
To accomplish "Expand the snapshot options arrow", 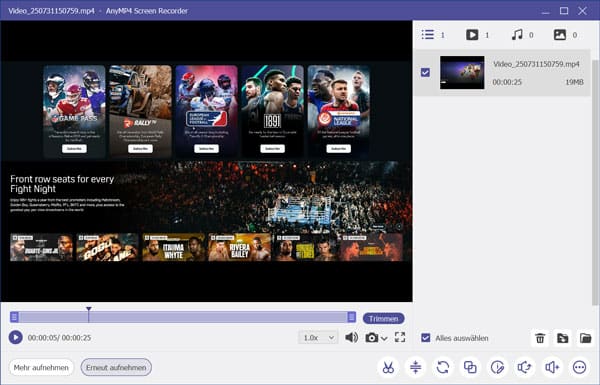I will (384, 338).
